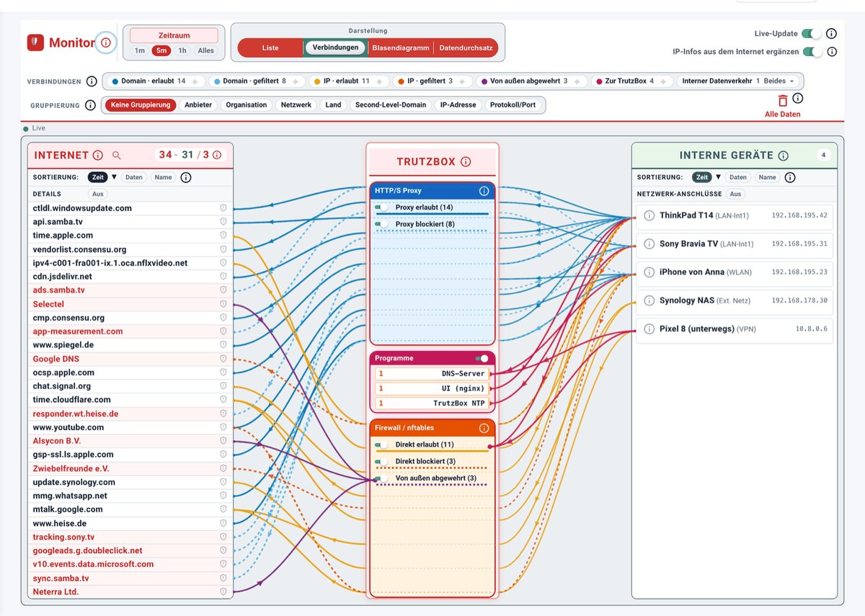Open info icon in Firewall / nftables header

point(484,428)
